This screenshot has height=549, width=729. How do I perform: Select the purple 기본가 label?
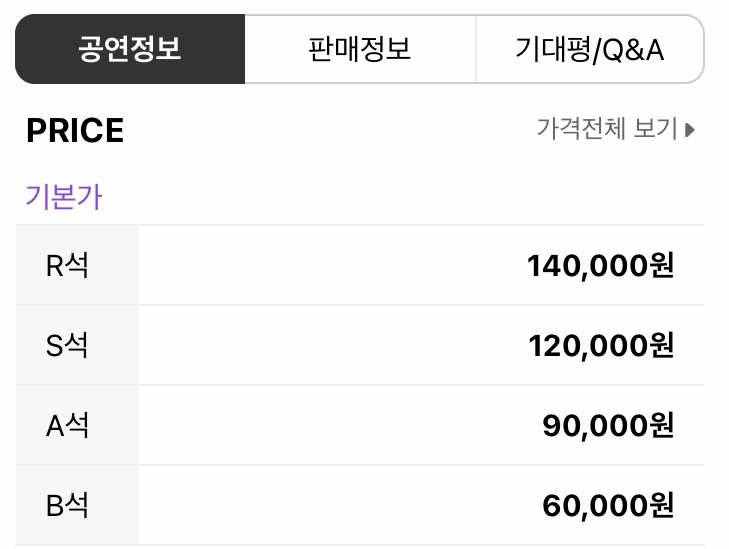tap(64, 197)
